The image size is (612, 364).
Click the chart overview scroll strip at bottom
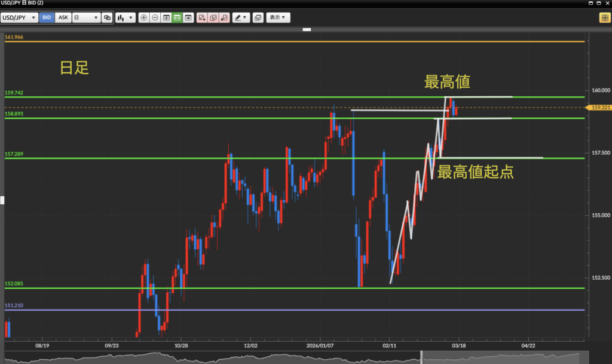pos(299,359)
